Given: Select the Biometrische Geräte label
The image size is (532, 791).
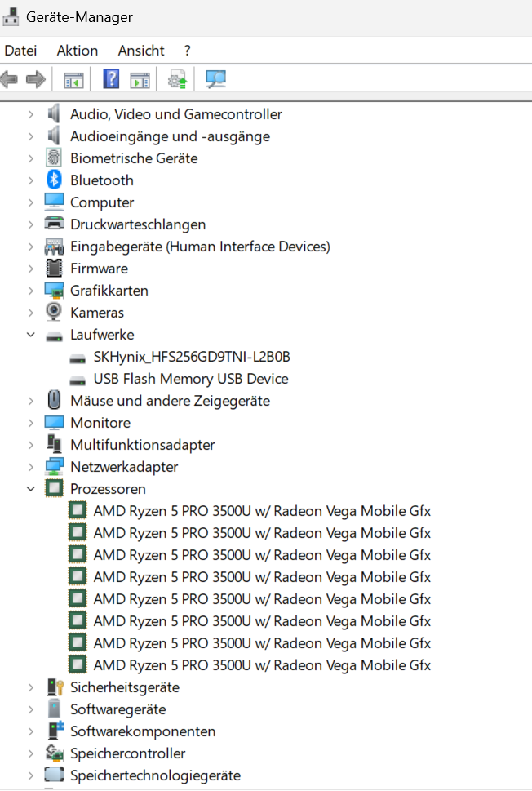Looking at the screenshot, I should (134, 158).
